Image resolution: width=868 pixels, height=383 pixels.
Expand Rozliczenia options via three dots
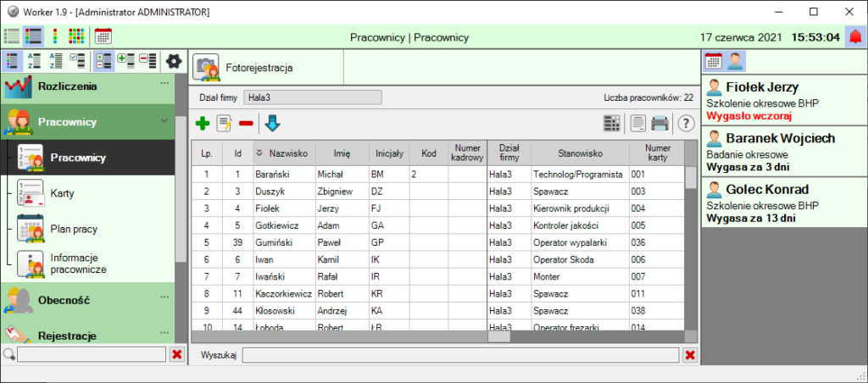pos(164,82)
